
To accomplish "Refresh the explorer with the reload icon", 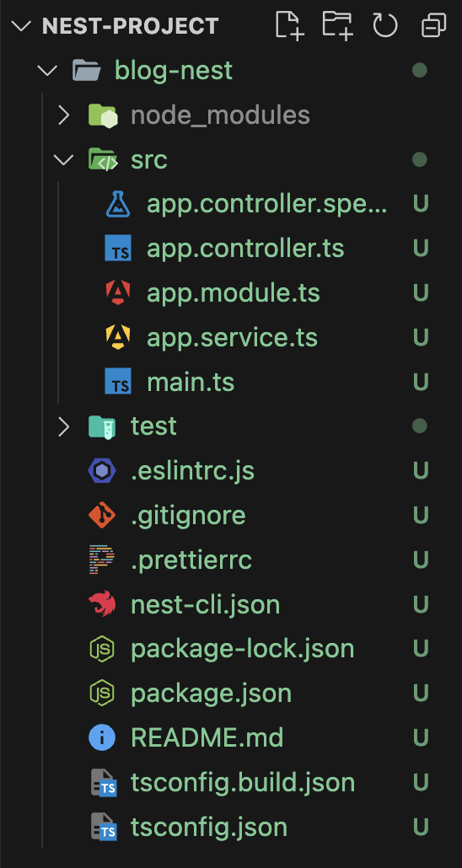I will pos(385,25).
